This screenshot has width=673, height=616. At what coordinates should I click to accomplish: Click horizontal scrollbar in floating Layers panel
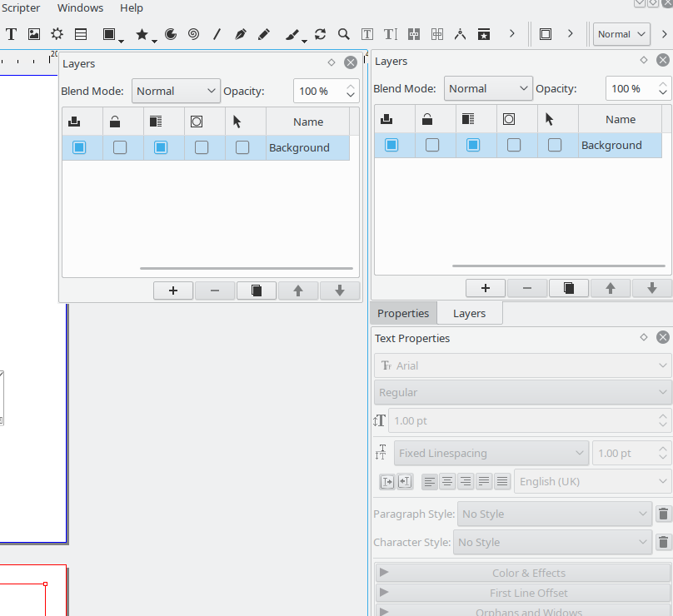tap(246, 268)
